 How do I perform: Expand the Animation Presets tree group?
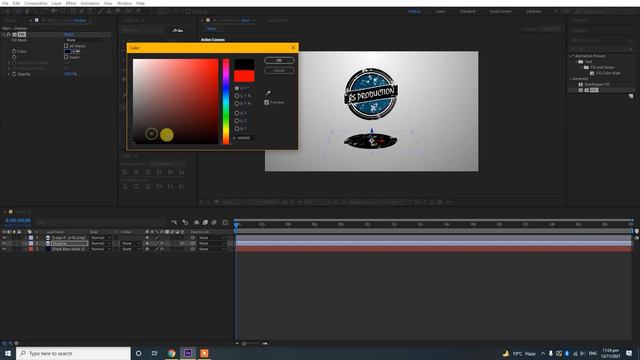click(x=571, y=56)
